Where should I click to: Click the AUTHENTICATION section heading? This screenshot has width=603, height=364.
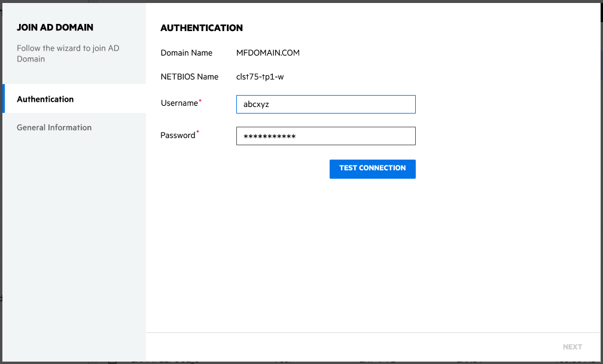pos(202,28)
